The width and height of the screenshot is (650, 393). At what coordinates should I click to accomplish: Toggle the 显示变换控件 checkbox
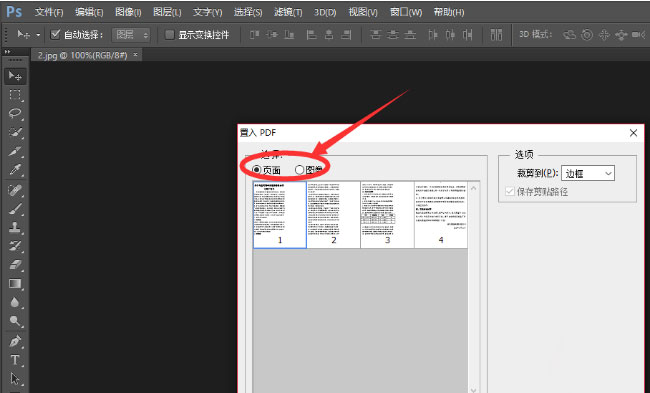(x=169, y=34)
